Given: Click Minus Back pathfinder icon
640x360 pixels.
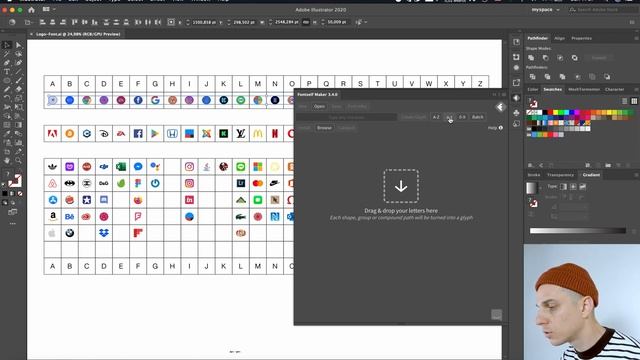Looking at the screenshot, I should click(607, 77).
